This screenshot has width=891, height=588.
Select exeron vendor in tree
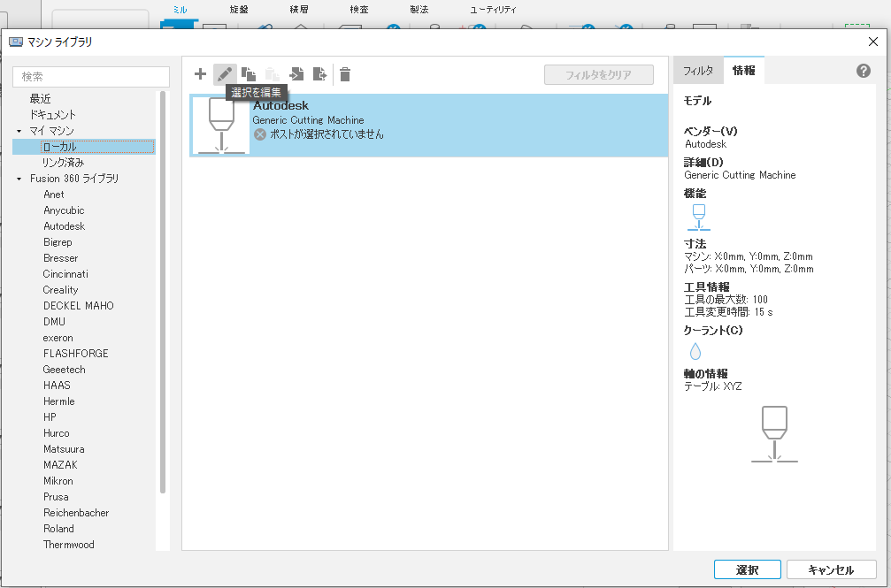coord(58,338)
